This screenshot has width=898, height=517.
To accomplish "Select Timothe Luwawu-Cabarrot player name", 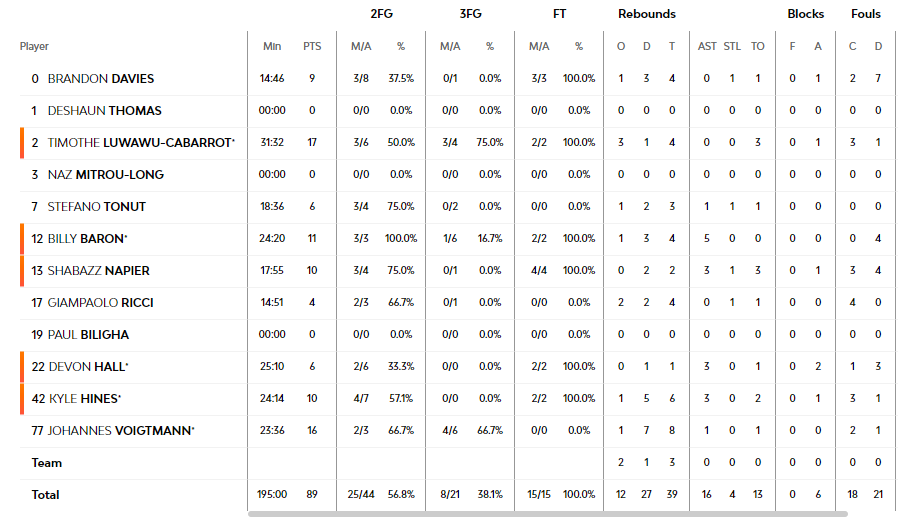I will click(x=141, y=143).
